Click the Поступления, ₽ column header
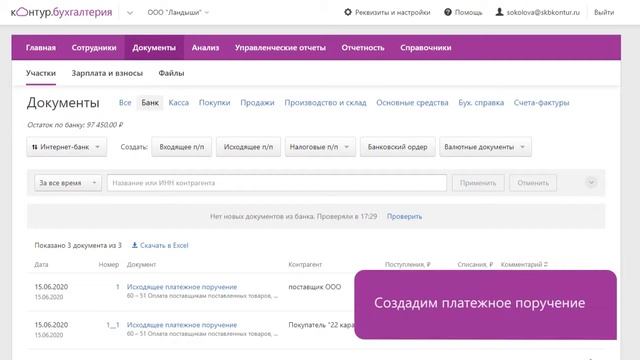This screenshot has width=640, height=360. click(407, 264)
